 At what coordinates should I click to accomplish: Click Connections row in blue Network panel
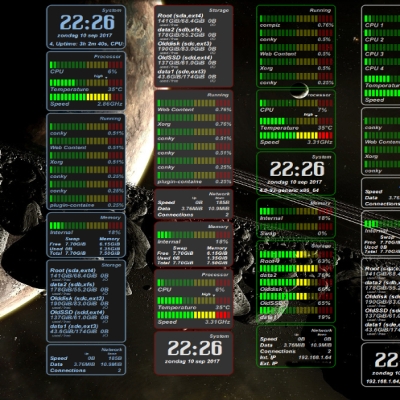coord(86,370)
